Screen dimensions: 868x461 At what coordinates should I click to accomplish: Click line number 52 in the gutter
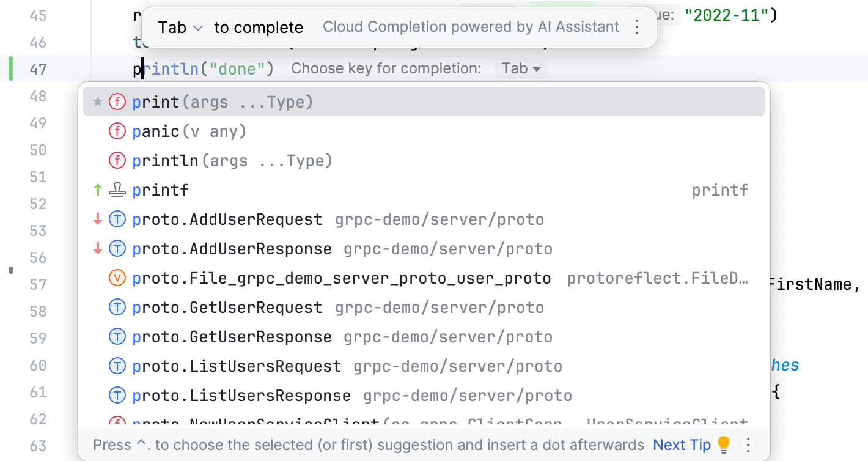pyautogui.click(x=38, y=204)
